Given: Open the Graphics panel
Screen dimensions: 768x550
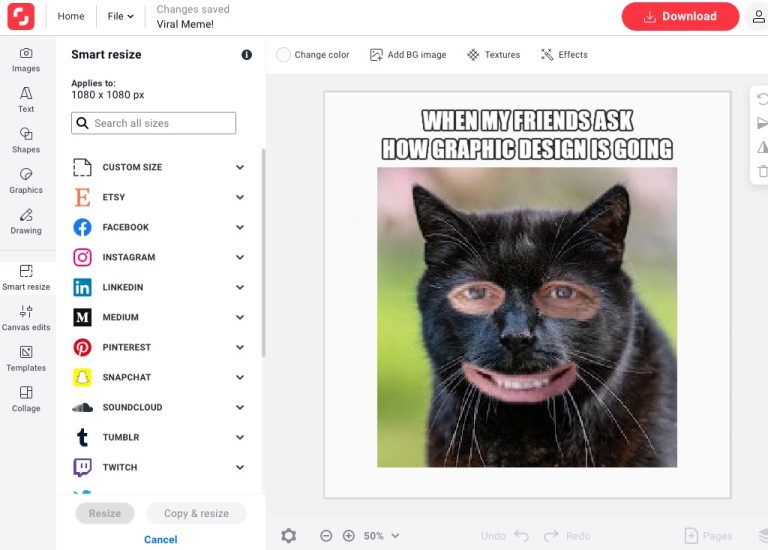Looking at the screenshot, I should coord(26,181).
